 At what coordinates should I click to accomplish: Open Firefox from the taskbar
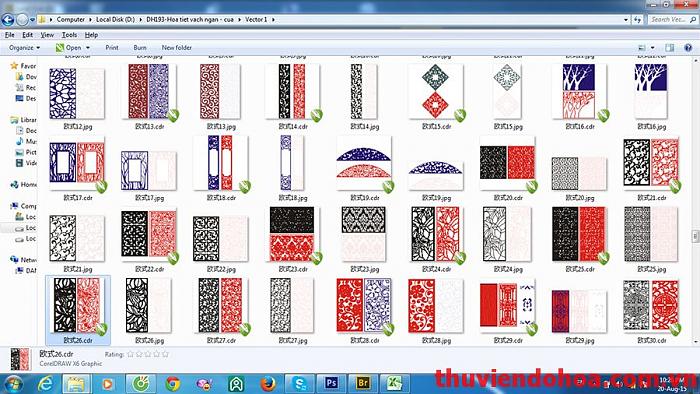(x=268, y=383)
